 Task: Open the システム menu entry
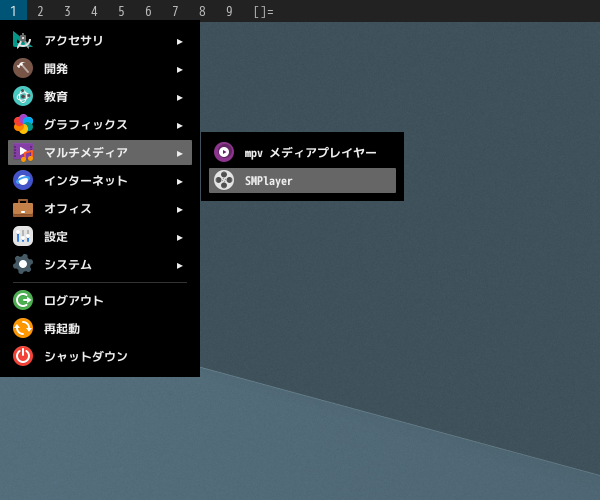(100, 264)
